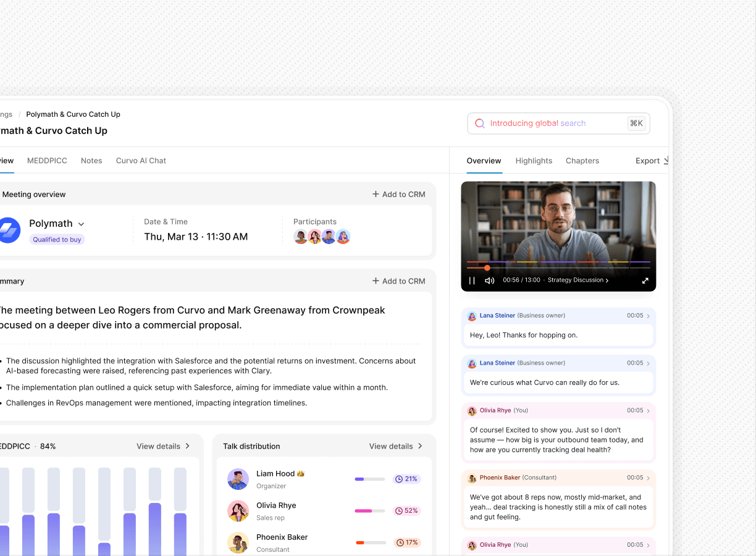Click the plus icon in Meeting overview header
The width and height of the screenshot is (756, 556).
click(376, 194)
